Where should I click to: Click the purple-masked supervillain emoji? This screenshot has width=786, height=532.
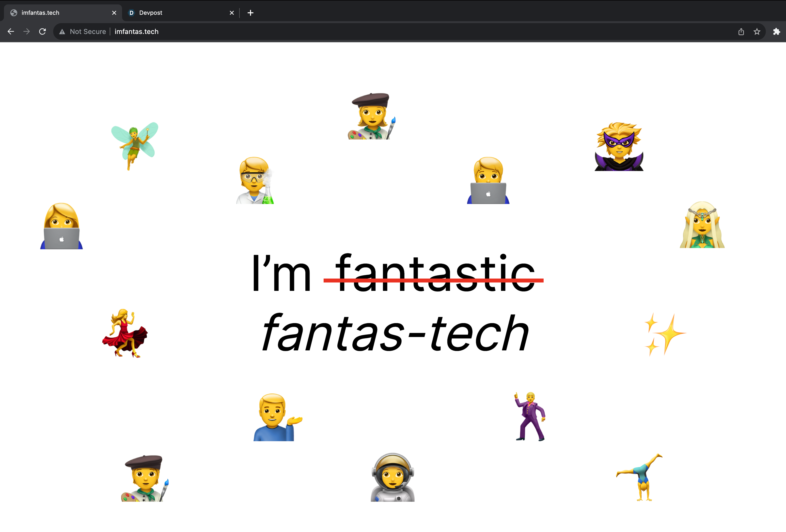(x=619, y=146)
